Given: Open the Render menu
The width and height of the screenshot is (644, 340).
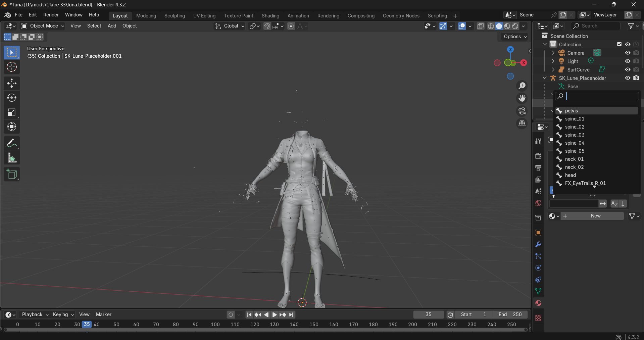Looking at the screenshot, I should coord(51,15).
